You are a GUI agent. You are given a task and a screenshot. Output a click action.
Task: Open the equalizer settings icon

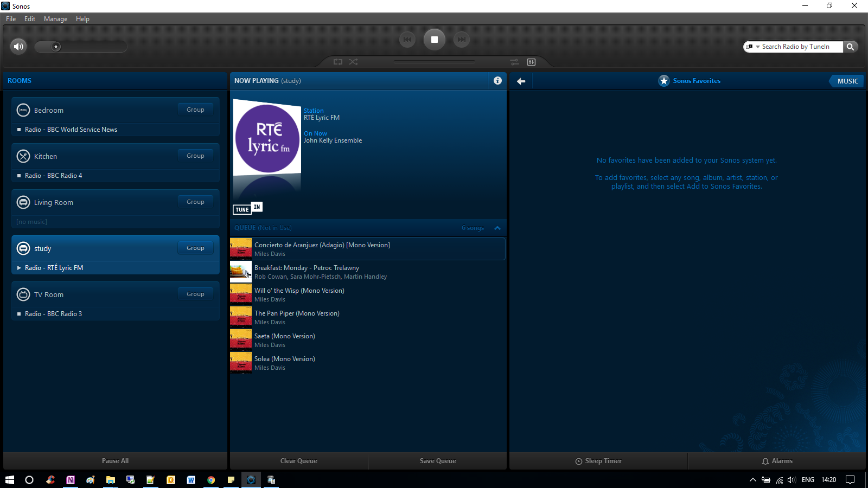(531, 62)
